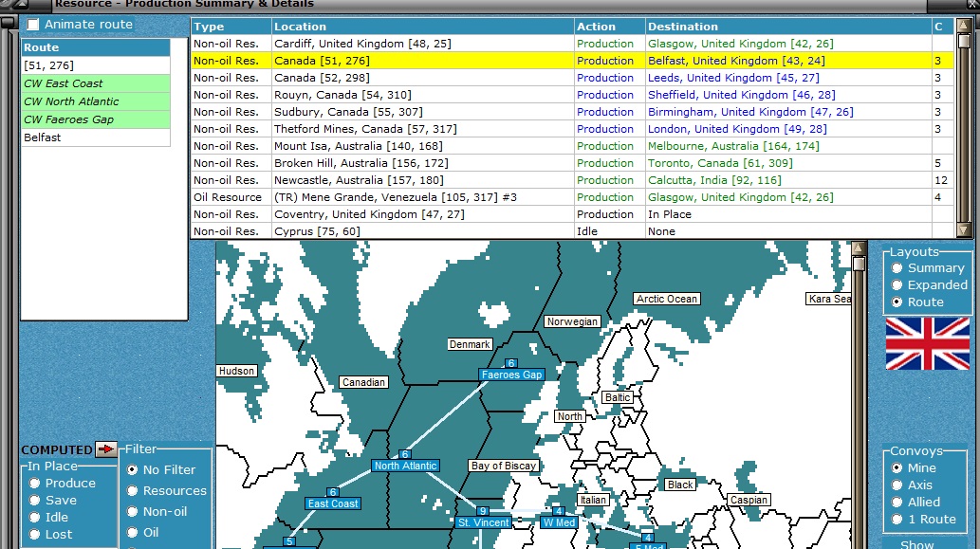
Task: Select In Place Lost option
Action: coord(34,535)
